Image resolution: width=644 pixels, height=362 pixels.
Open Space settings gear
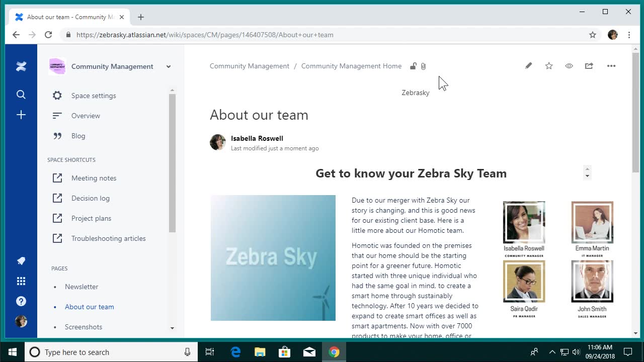[x=57, y=96]
